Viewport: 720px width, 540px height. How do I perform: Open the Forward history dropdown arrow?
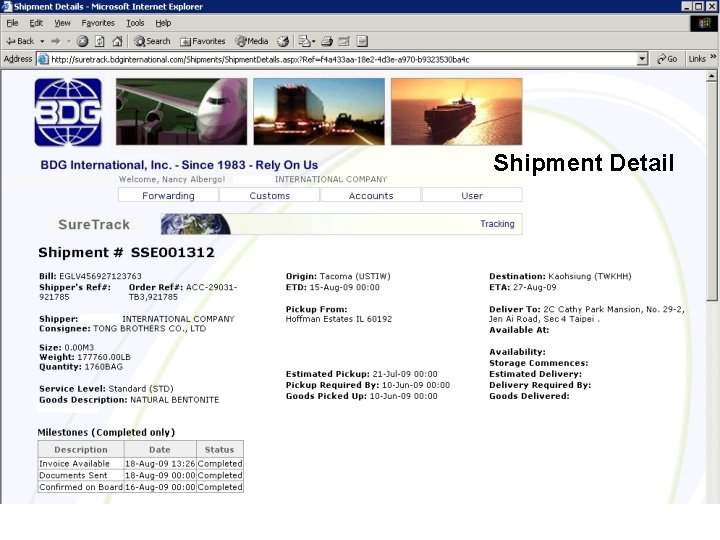(68, 41)
